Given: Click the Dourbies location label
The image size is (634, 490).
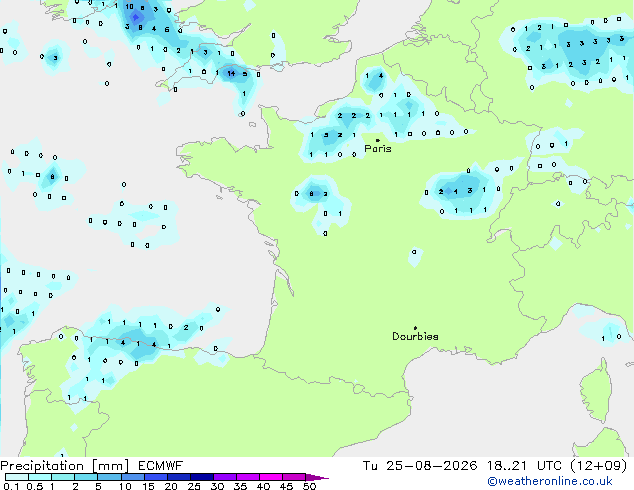Looking at the screenshot, I should 415,336.
